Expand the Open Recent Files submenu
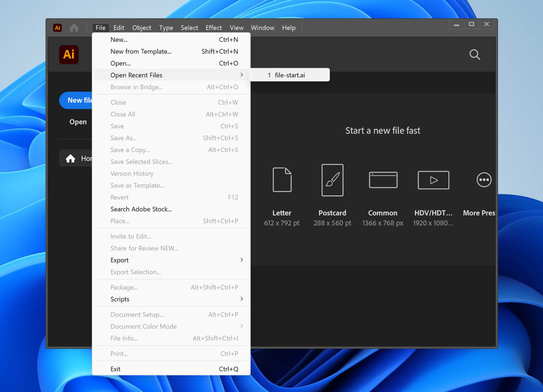This screenshot has height=392, width=543. coord(136,75)
